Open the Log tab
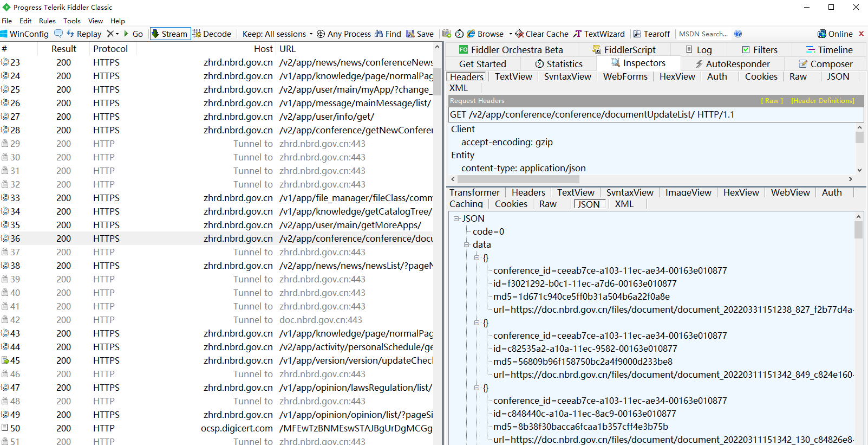868x445 pixels. click(699, 50)
